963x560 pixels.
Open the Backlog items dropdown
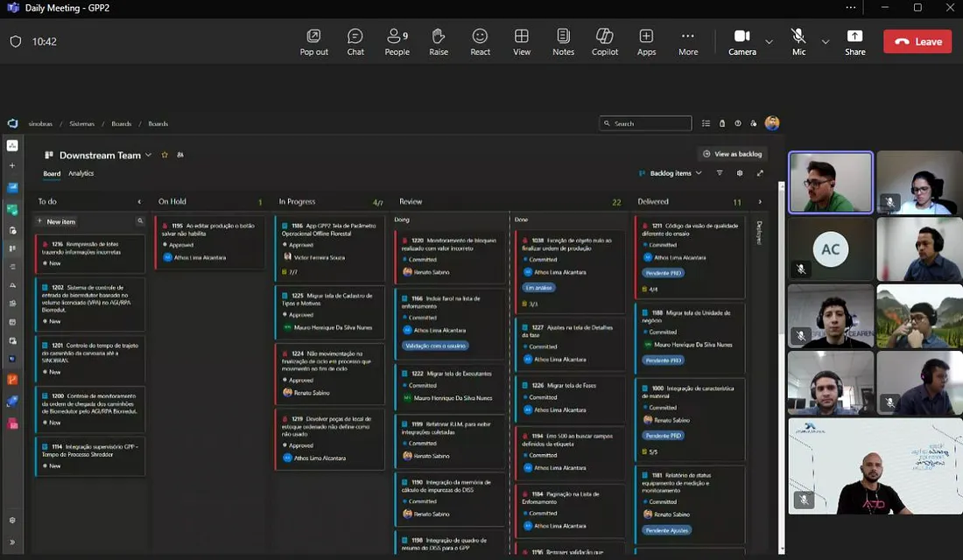point(671,173)
